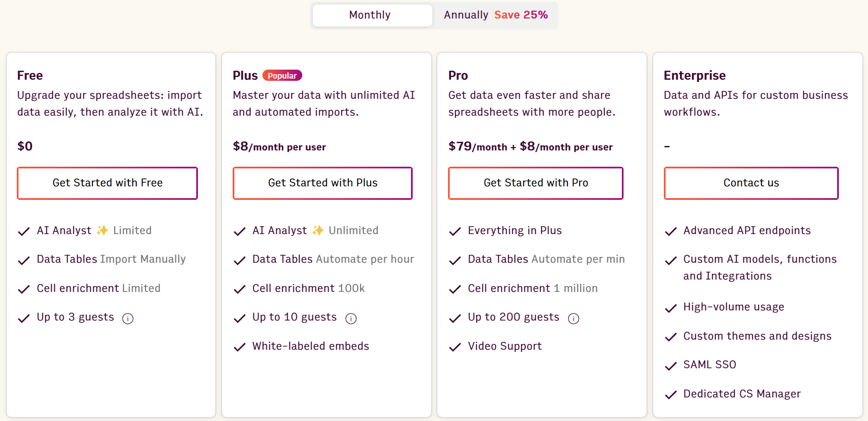
Task: Click the info icon next to Up to 10 guests
Action: pyautogui.click(x=351, y=318)
